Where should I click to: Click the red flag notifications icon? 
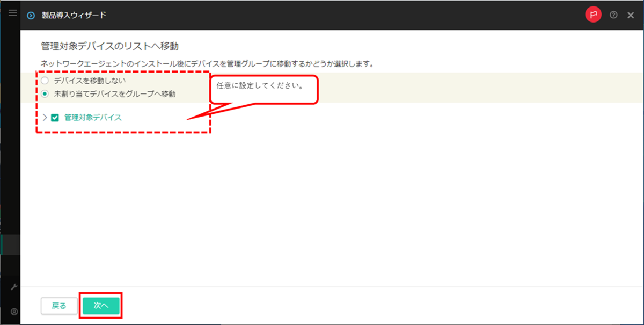pyautogui.click(x=593, y=15)
